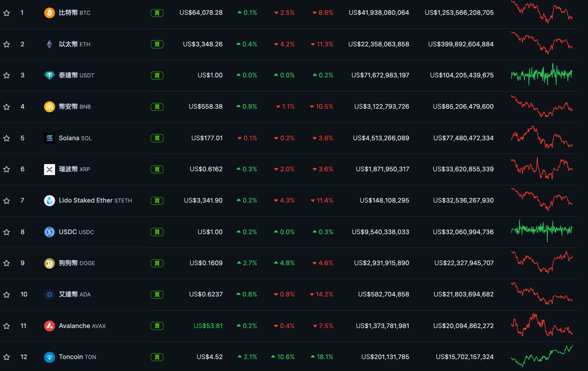Star Solana as a favorite
Screen dimensions: 588x371
pyautogui.click(x=7, y=138)
